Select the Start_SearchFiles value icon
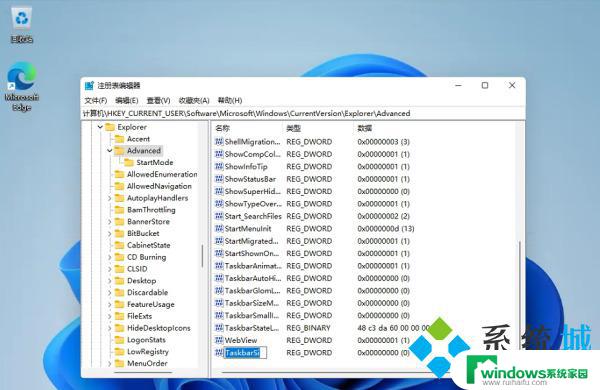 point(219,216)
